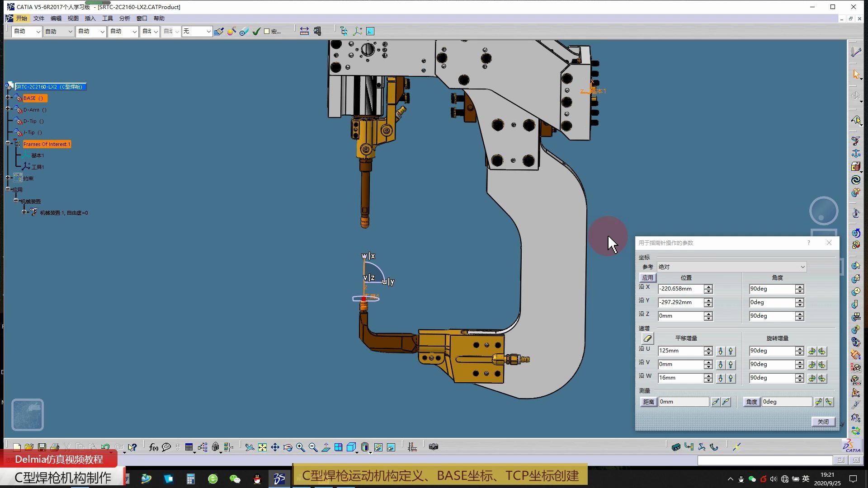The width and height of the screenshot is (868, 488).
Task: Select the Pan view tool
Action: point(275,447)
